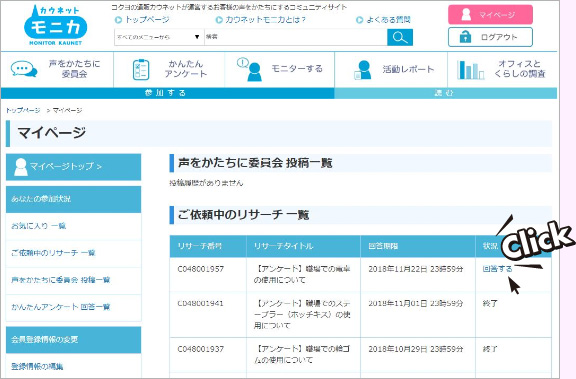Click the bar chart icon for オフィスとくらしの調査
The image size is (576, 379).
click(x=471, y=70)
